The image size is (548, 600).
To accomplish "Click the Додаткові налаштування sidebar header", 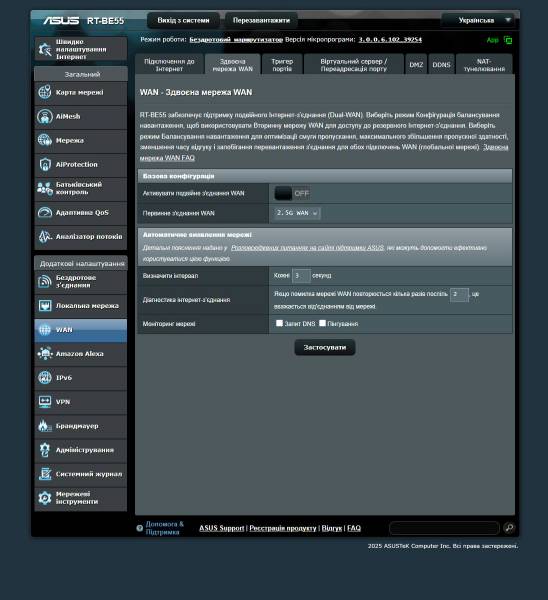I will pos(81,264).
